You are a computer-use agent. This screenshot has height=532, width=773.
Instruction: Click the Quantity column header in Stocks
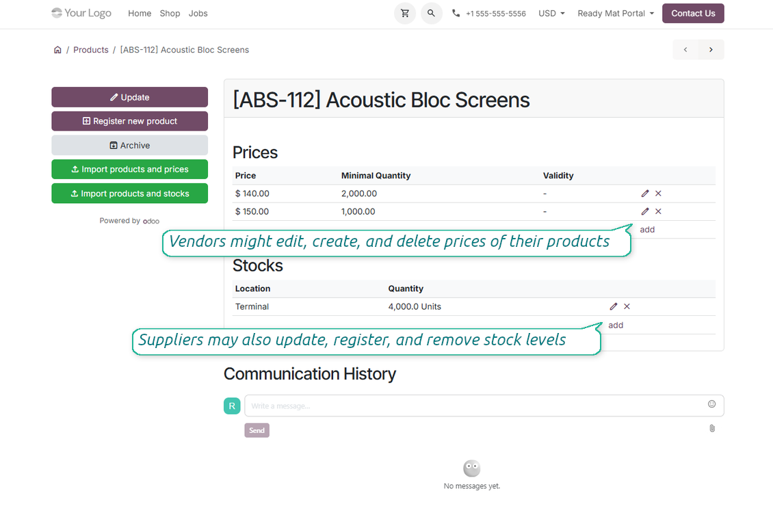click(406, 289)
